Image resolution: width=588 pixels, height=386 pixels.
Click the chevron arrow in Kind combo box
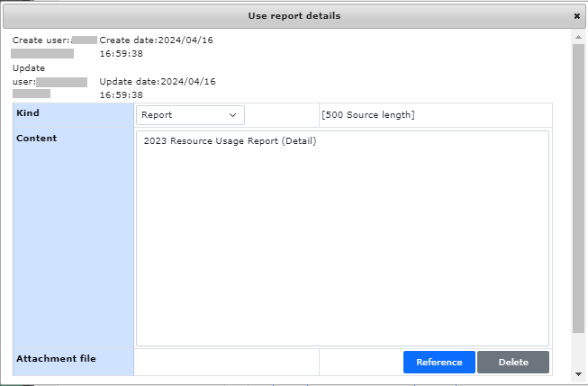[232, 115]
